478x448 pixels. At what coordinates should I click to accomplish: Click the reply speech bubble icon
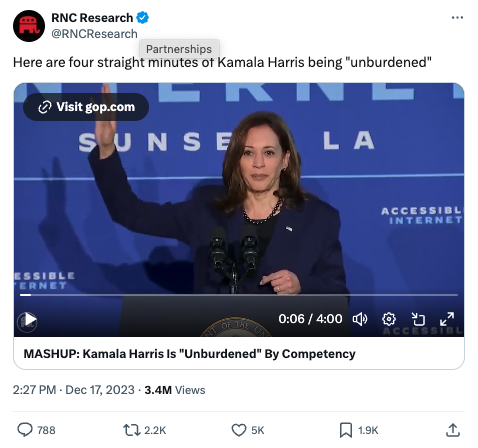(25, 430)
